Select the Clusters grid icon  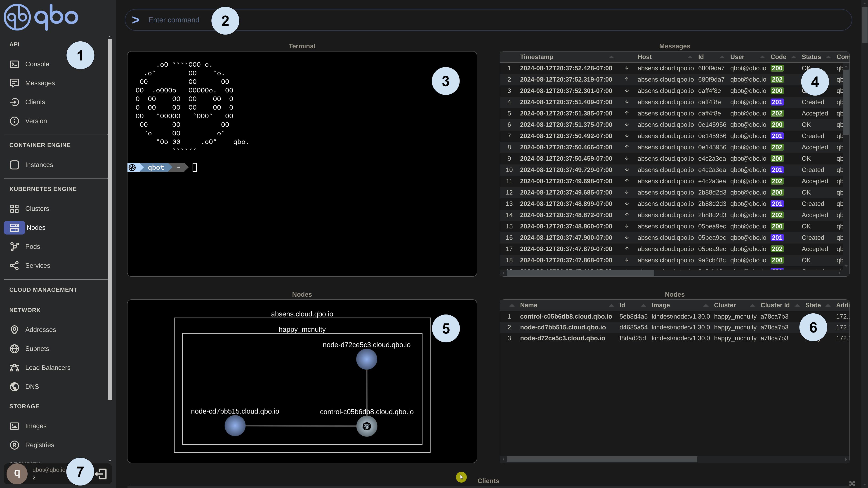pyautogui.click(x=14, y=209)
